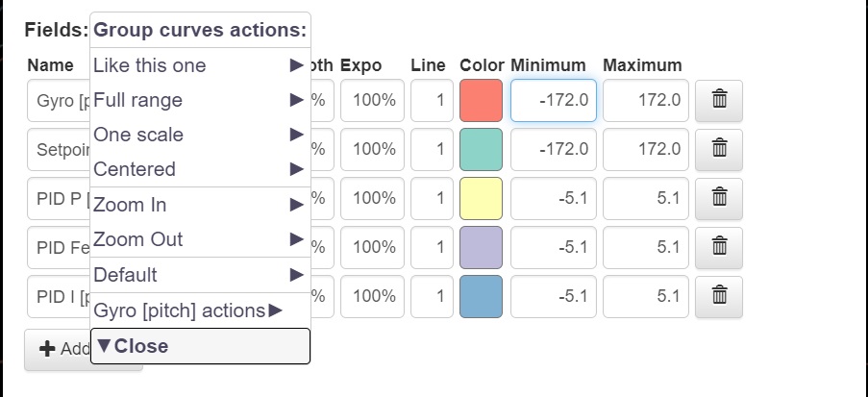Choose 'Centered' from curves actions
868x397 pixels.
coord(199,169)
